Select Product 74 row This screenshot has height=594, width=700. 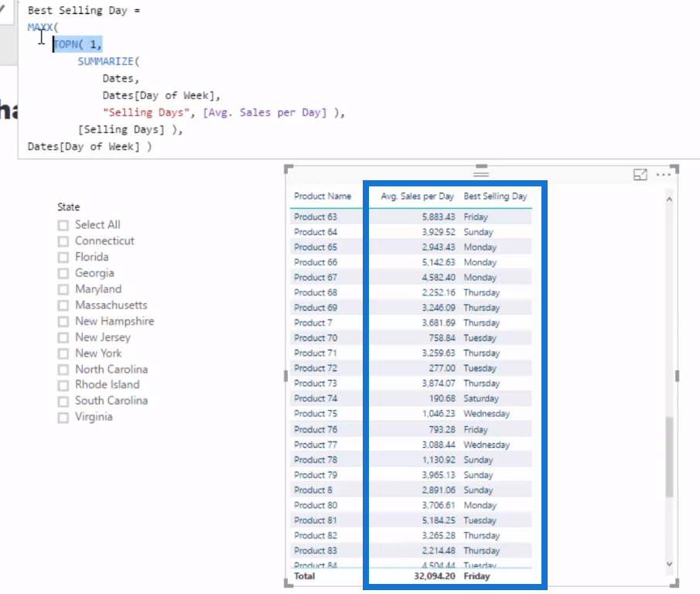tap(315, 398)
